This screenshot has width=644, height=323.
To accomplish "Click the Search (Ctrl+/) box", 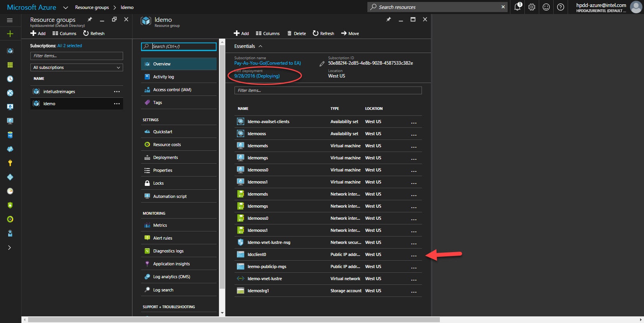I will 179,46.
